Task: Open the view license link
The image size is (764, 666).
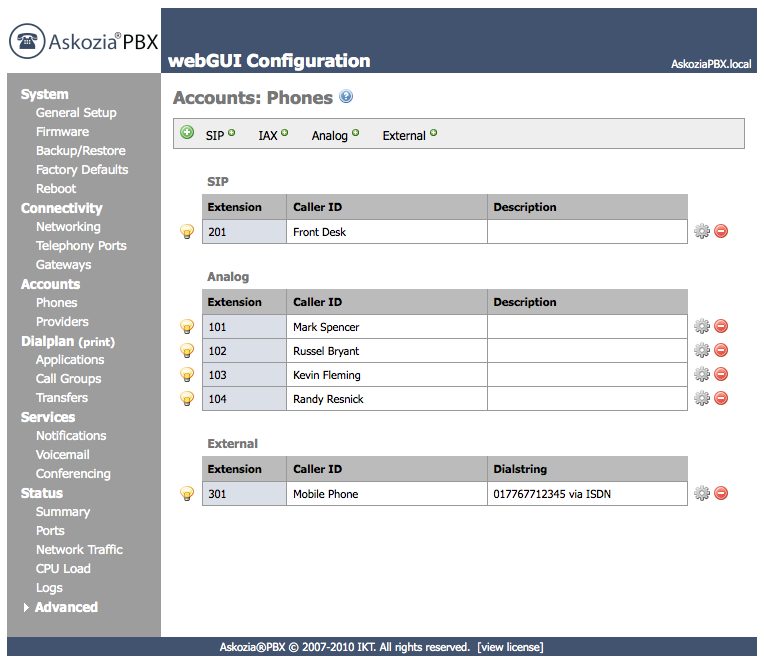Action: coord(510,647)
